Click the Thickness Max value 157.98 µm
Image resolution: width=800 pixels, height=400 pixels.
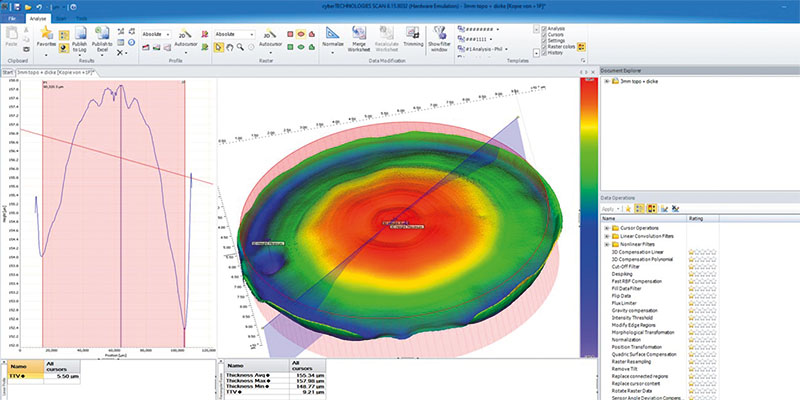click(x=308, y=381)
